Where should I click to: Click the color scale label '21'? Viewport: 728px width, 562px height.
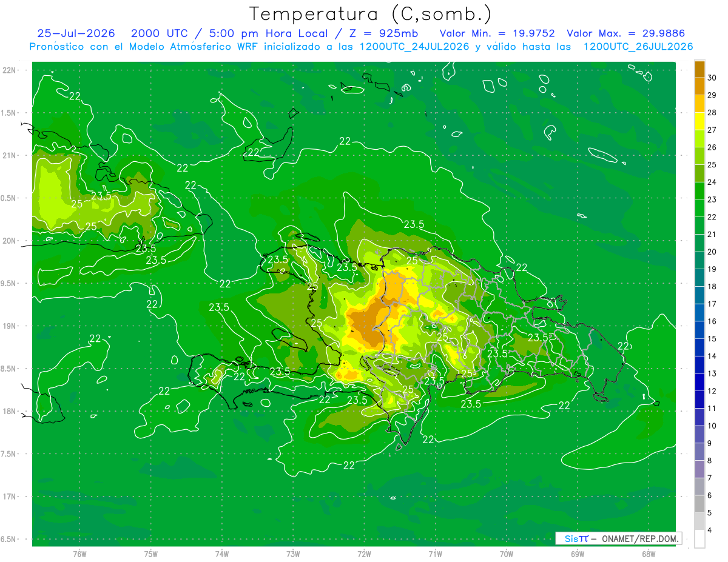click(712, 234)
